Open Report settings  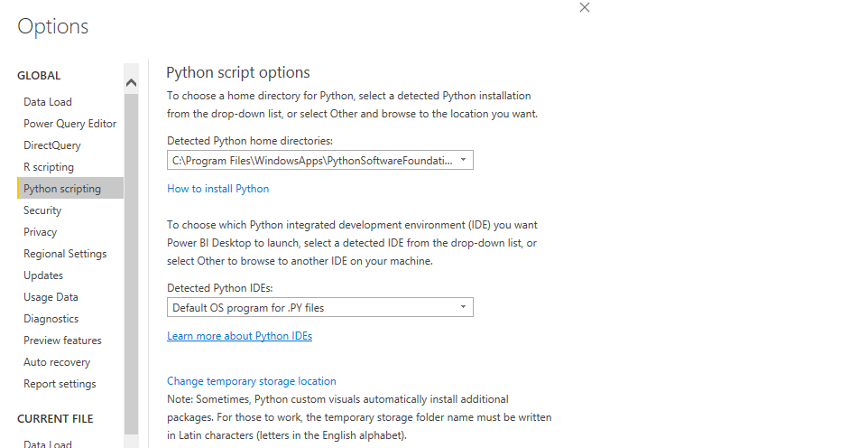[x=60, y=384]
